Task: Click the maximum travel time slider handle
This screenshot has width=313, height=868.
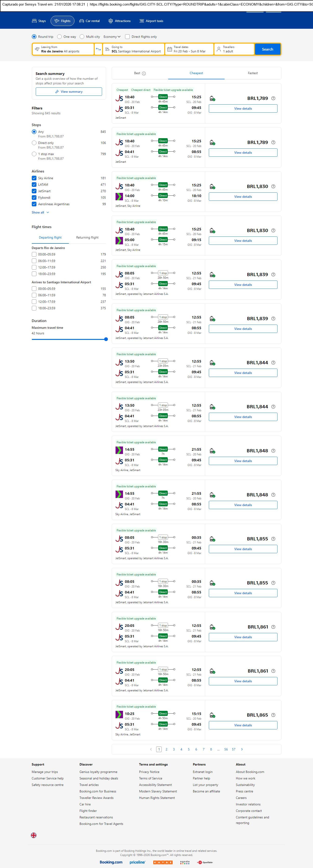Action: (106, 339)
